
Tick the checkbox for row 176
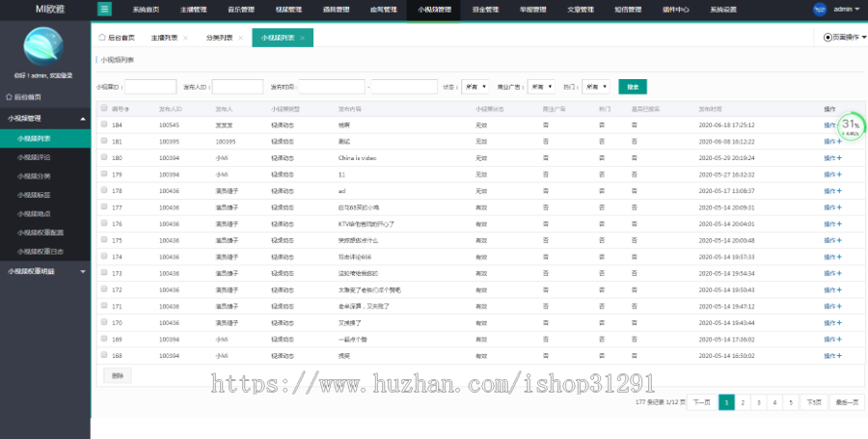point(104,223)
